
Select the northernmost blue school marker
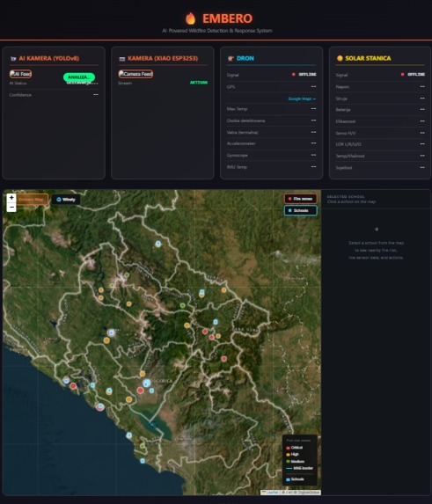coord(157,244)
